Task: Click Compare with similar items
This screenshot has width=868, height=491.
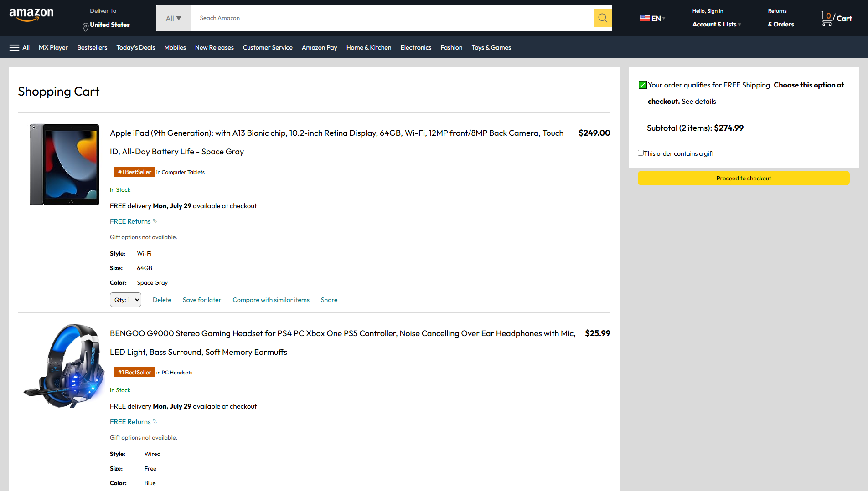Action: click(271, 300)
